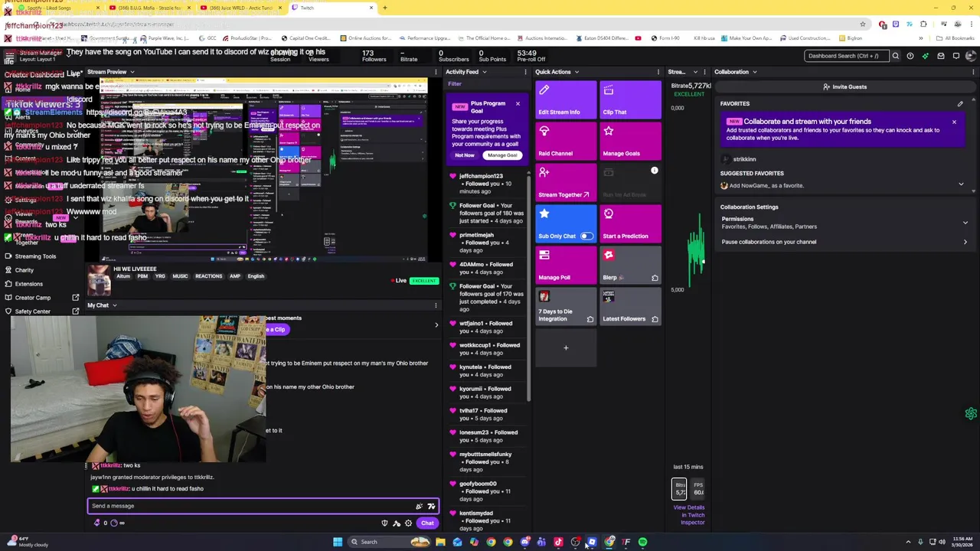Open Activity Feed panel options menu

click(525, 72)
